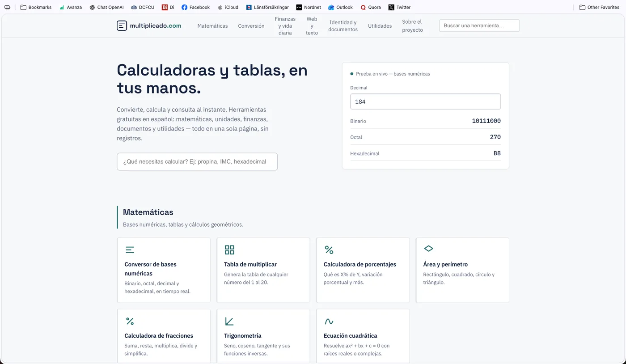Open the iCloud bookmark
The image size is (626, 364).
228,7
